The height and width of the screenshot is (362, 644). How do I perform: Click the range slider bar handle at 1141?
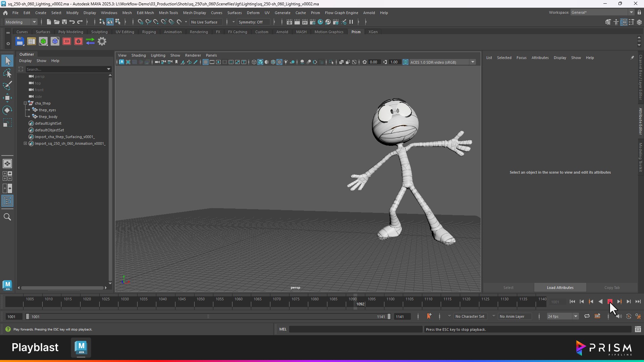coord(389,316)
